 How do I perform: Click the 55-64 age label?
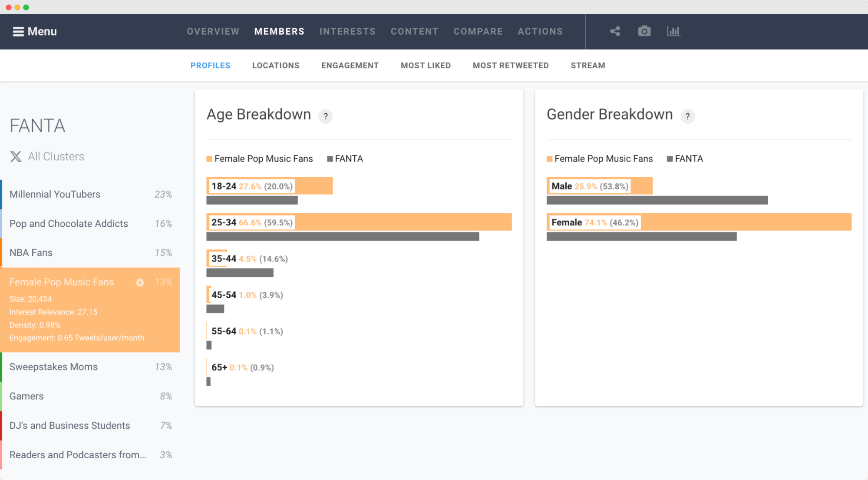[x=224, y=331]
